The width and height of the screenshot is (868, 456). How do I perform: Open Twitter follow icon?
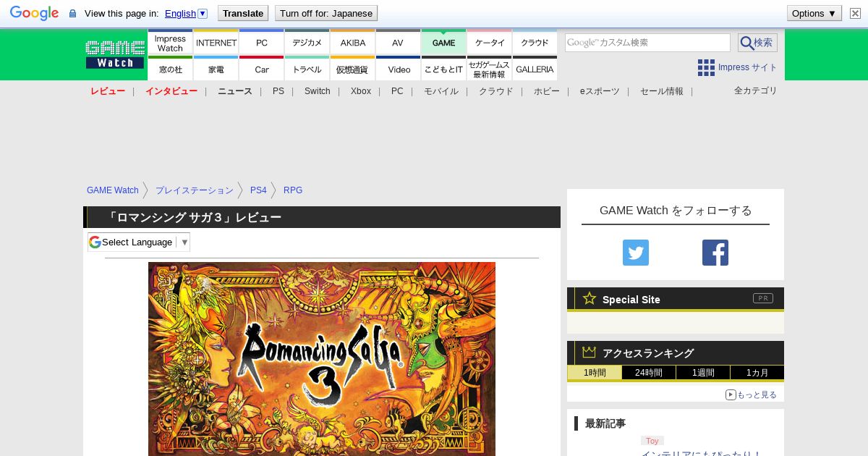[636, 253]
